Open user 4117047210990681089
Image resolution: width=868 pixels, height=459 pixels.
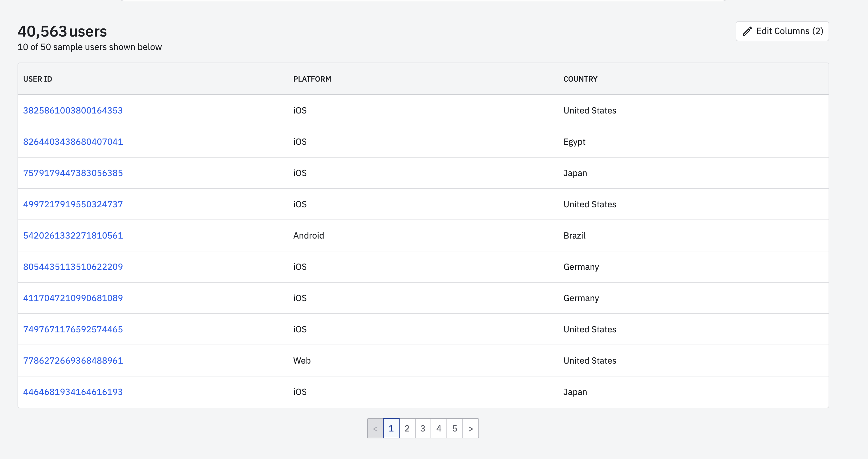pyautogui.click(x=73, y=298)
